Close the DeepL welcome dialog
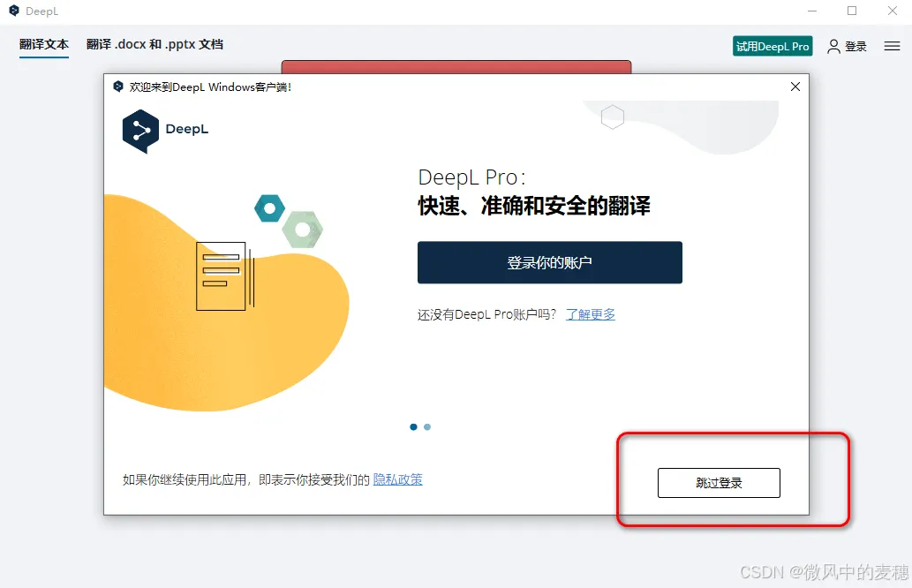 click(795, 87)
